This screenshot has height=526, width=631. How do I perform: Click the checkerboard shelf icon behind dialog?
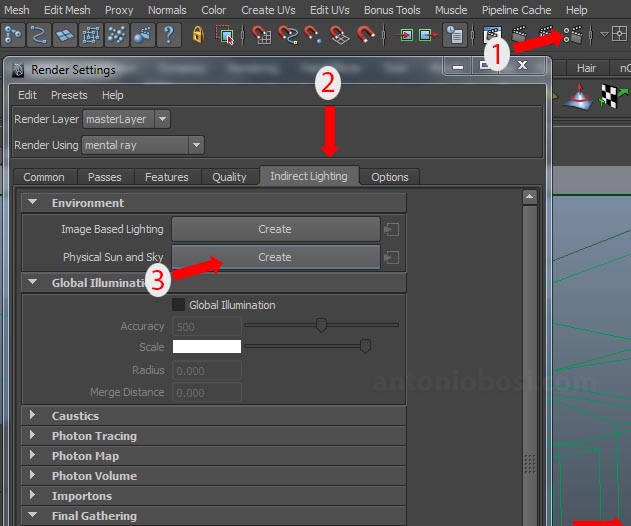pos(613,96)
